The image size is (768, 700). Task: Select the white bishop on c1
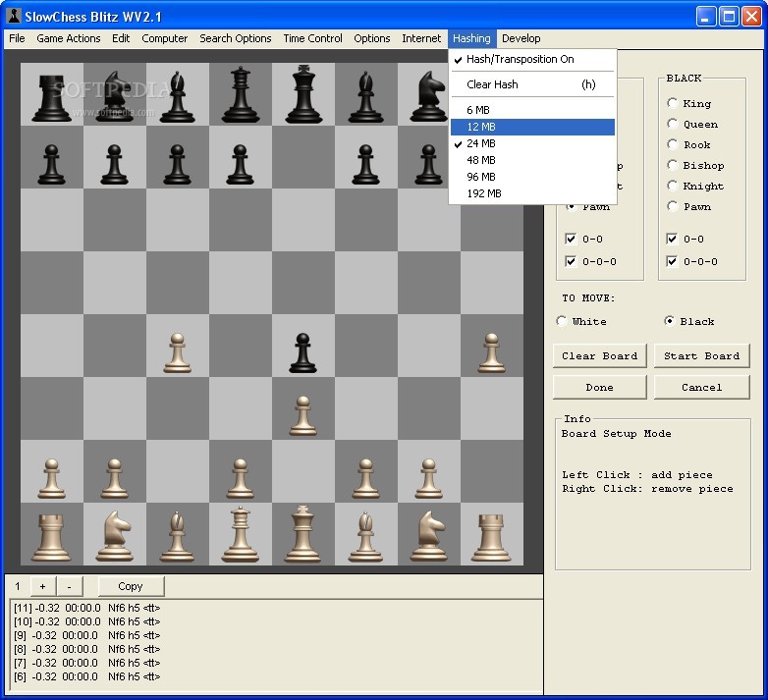[x=178, y=536]
